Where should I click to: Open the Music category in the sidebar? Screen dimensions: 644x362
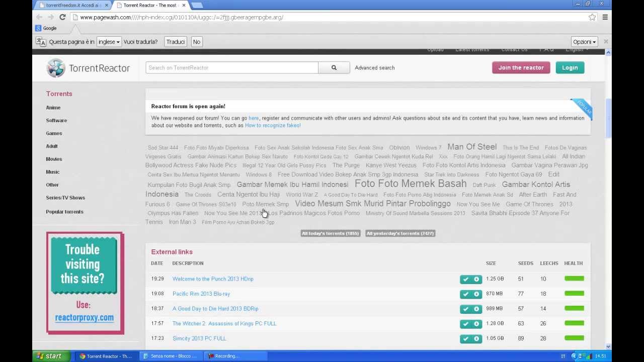52,172
